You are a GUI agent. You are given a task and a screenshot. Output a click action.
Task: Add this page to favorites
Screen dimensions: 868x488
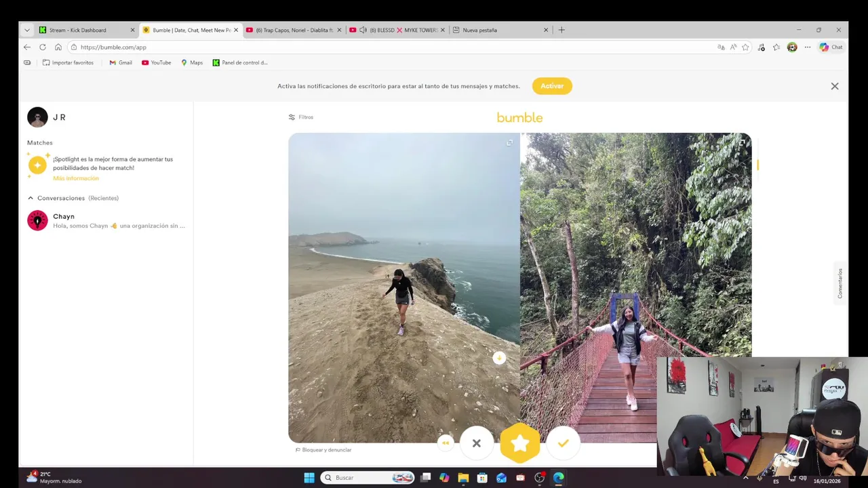745,47
